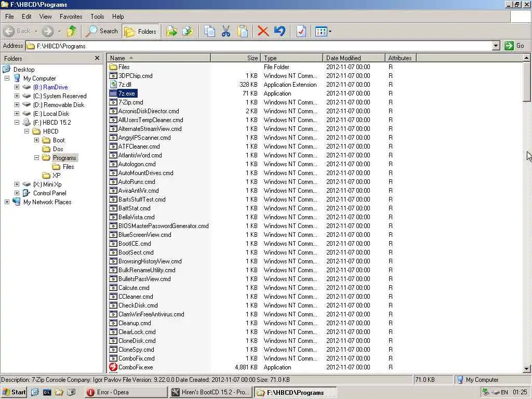Click the Cut scissors icon
The height and width of the screenshot is (399, 532).
pos(226,31)
